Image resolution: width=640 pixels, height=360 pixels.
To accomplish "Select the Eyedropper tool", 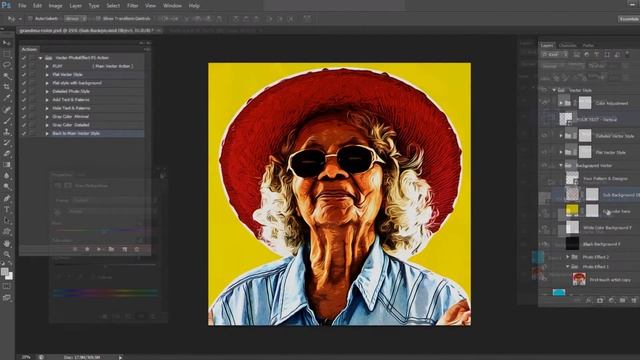I will pyautogui.click(x=7, y=98).
